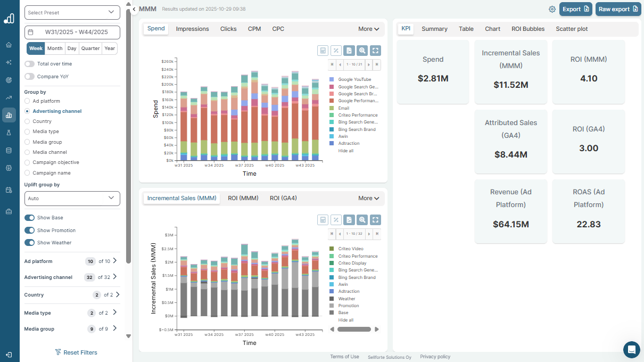The image size is (644, 362).
Task: Select the flask experiments icon in sidebar
Action: pyautogui.click(x=9, y=132)
